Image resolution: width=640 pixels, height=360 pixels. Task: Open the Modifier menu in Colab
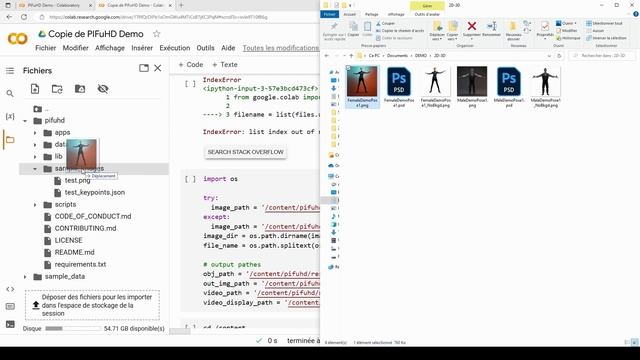(76, 48)
